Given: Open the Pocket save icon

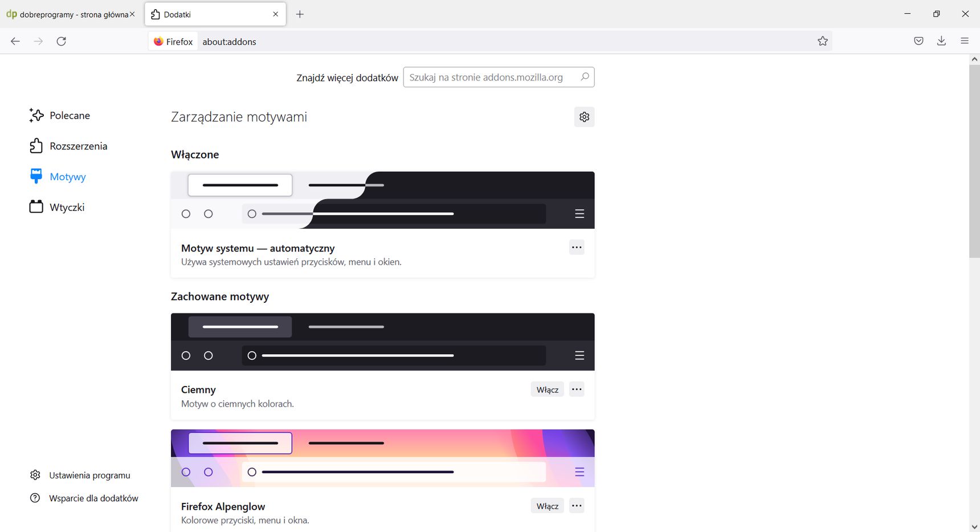Looking at the screenshot, I should (x=918, y=41).
